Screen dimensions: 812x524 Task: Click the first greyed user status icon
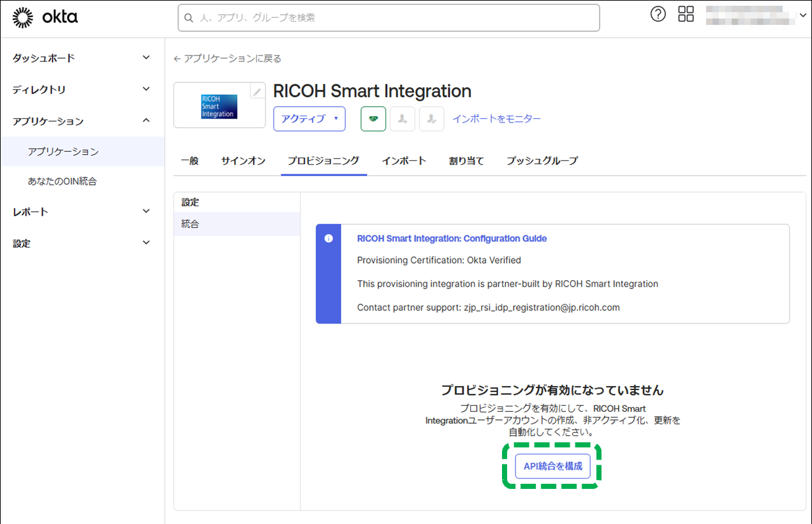(x=402, y=119)
